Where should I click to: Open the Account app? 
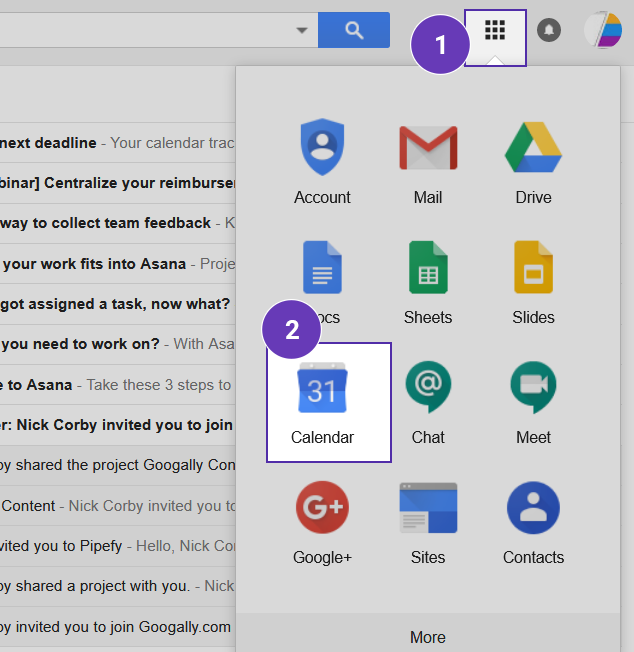pos(322,162)
